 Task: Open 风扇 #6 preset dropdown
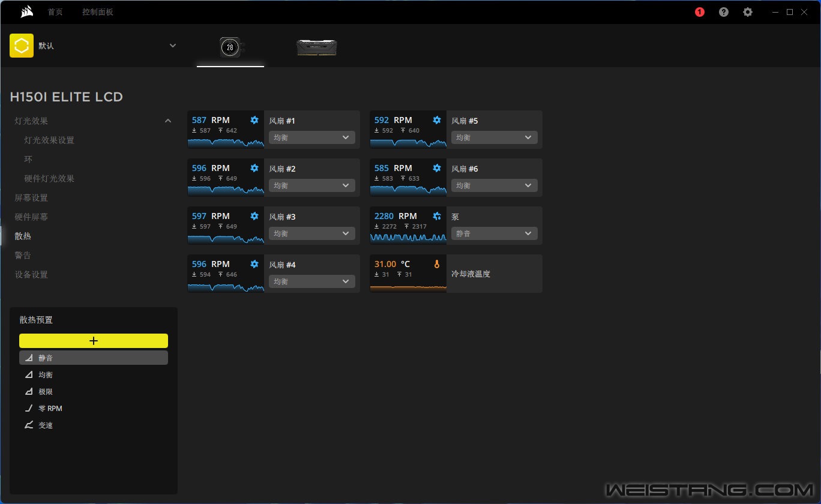(495, 185)
